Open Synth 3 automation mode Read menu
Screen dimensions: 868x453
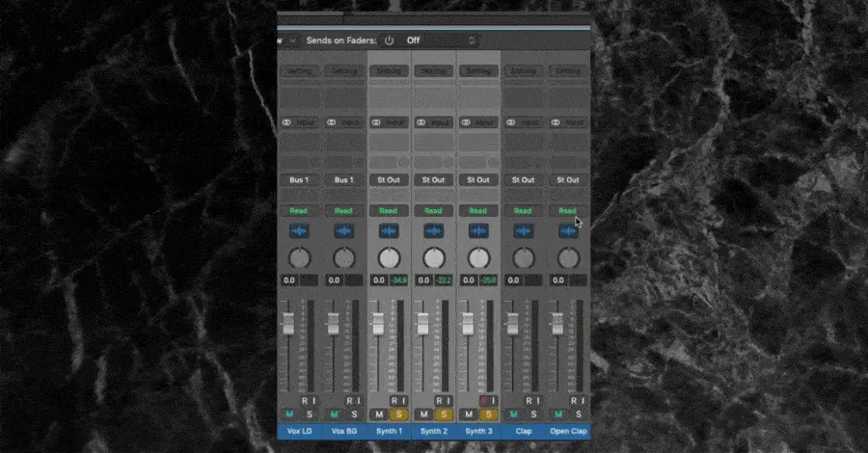pos(478,211)
